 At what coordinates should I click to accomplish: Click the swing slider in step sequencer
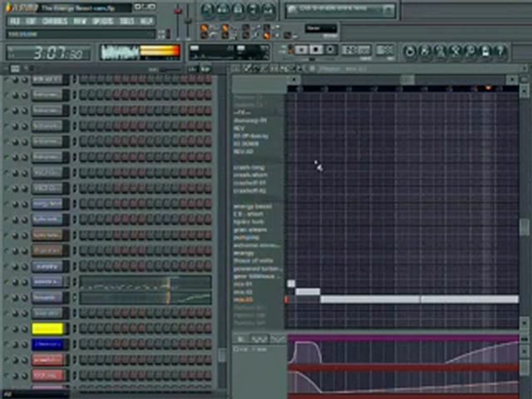point(170,69)
